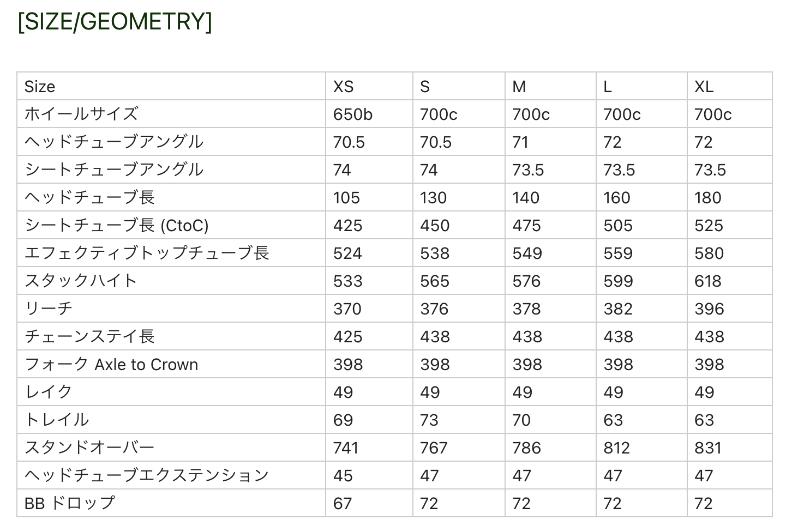792x532 pixels.
Task: Click the M size column header
Action: (519, 87)
